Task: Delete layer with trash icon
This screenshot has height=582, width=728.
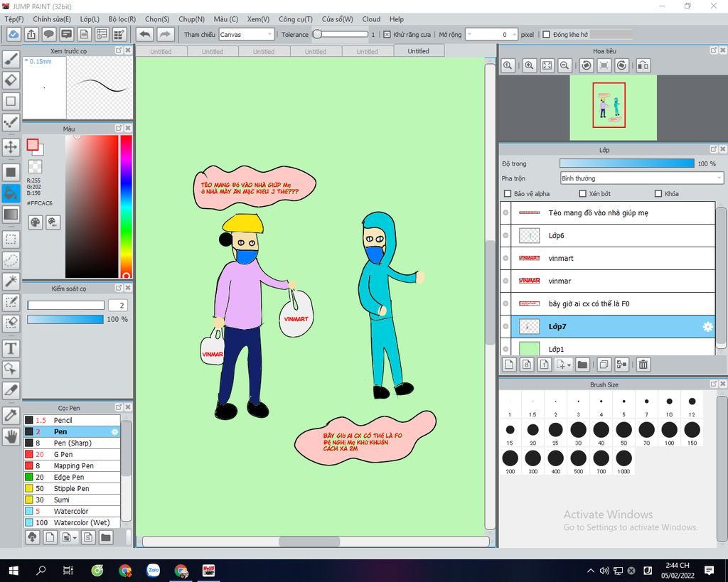Action: 643,365
